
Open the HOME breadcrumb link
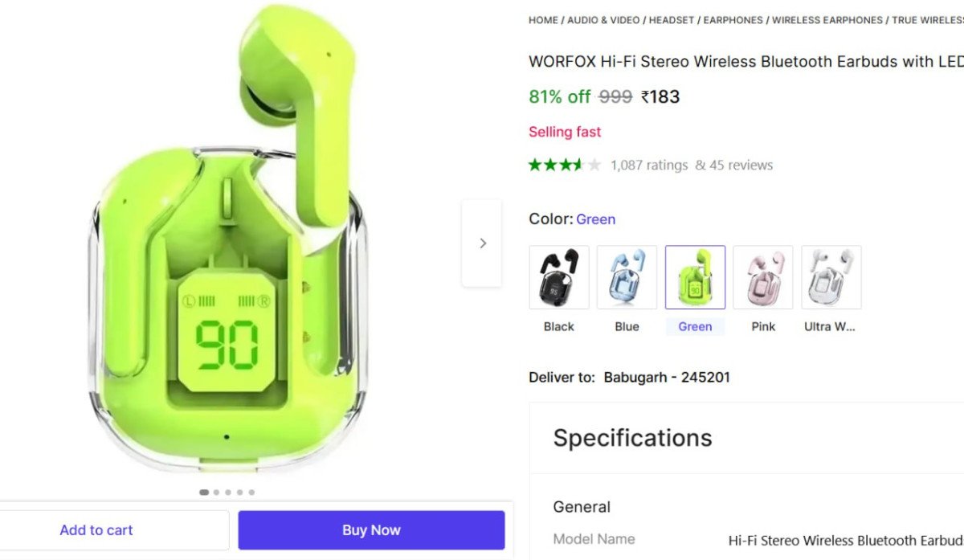[543, 20]
